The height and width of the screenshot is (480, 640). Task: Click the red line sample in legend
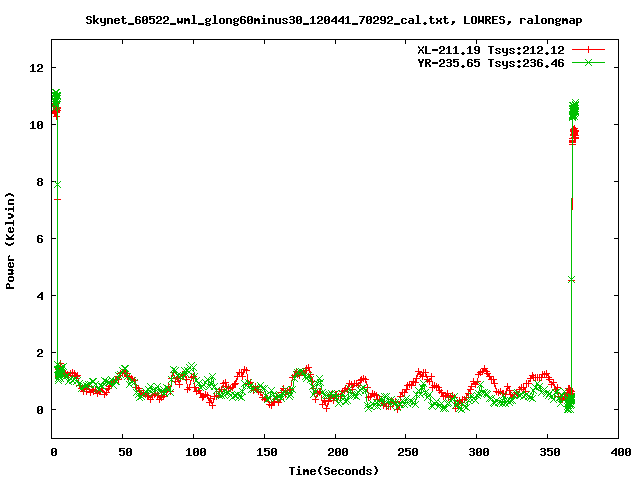pos(588,50)
